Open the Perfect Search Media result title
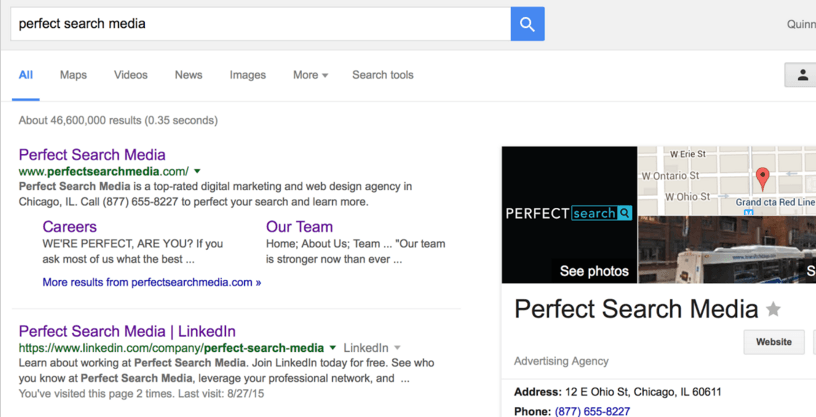Viewport: 816px width, 417px height. click(92, 155)
